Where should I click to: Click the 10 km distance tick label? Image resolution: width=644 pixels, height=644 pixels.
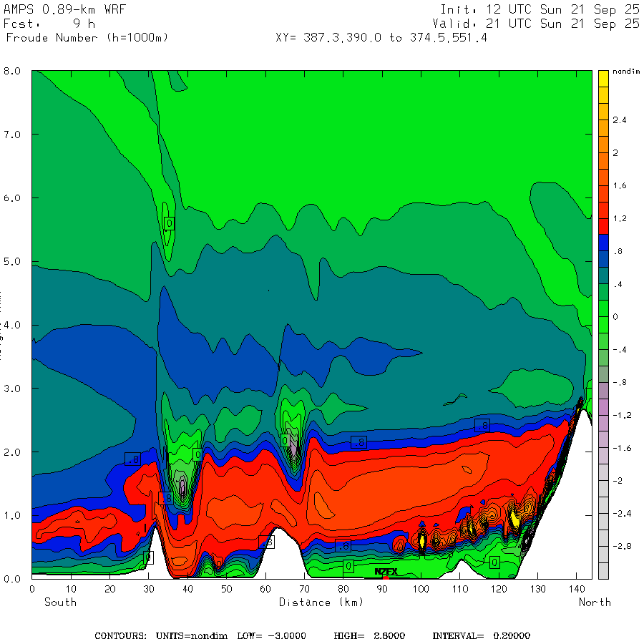(71, 589)
